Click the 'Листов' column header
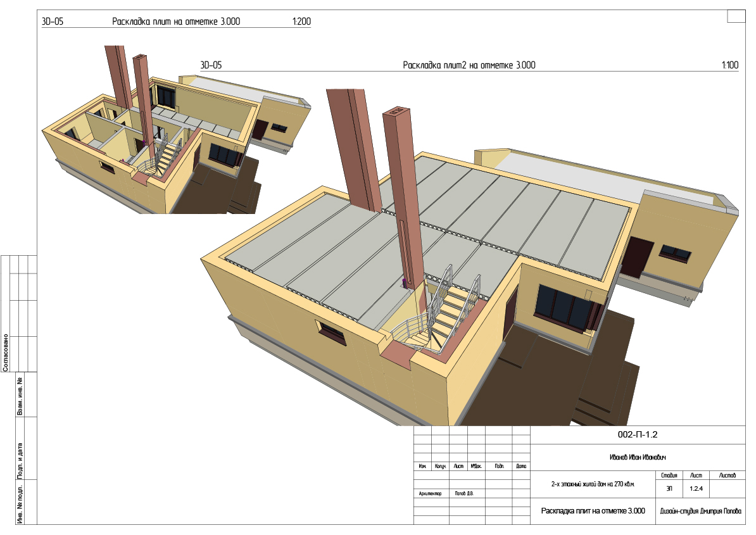 click(x=728, y=475)
